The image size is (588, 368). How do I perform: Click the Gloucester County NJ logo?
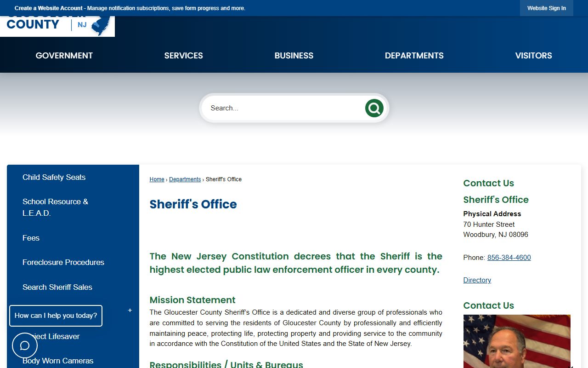coord(57,26)
